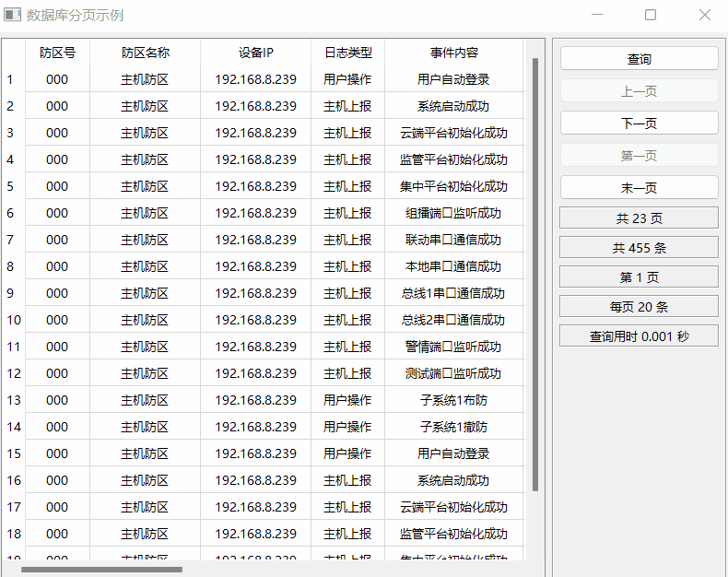Click 集中平台初始化成功 cell in row 5
The width and height of the screenshot is (728, 577).
(x=453, y=186)
